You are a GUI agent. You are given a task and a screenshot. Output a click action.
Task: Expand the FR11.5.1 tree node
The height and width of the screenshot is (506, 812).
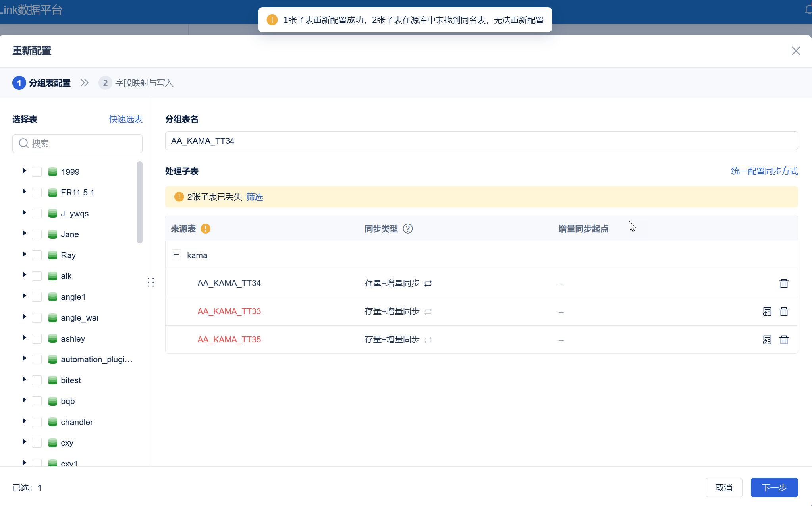[x=24, y=191]
